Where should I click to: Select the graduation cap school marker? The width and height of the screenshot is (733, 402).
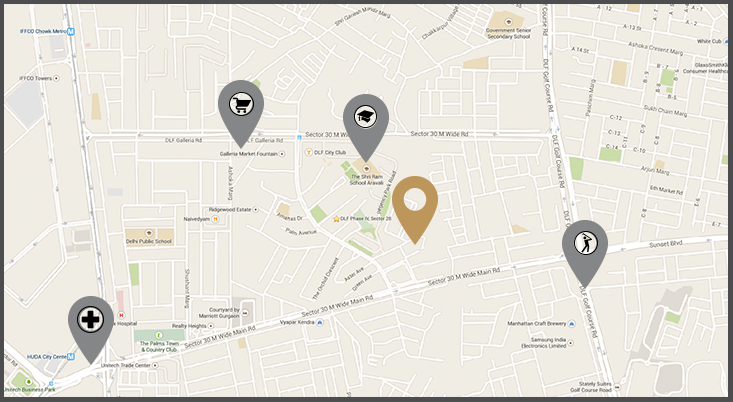click(x=366, y=126)
